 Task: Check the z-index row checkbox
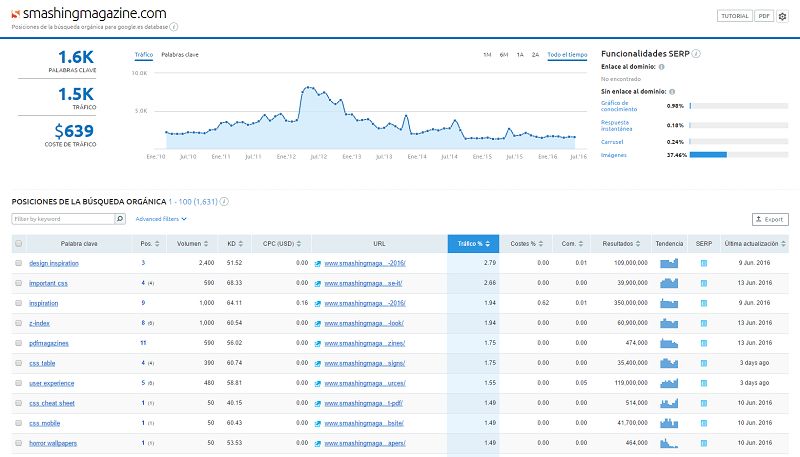[18, 323]
